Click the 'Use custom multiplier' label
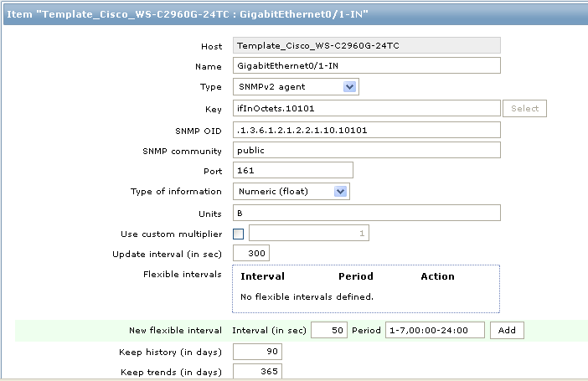Image resolution: width=588 pixels, height=381 pixels. (x=172, y=234)
